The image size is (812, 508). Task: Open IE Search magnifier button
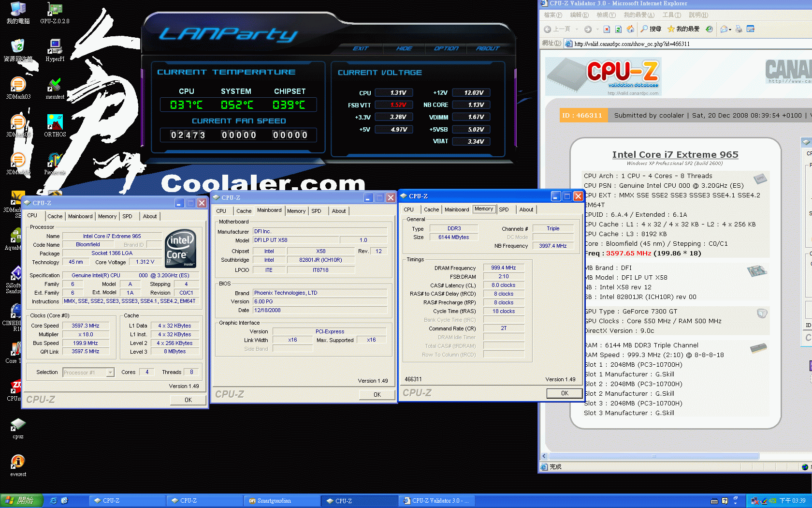651,29
